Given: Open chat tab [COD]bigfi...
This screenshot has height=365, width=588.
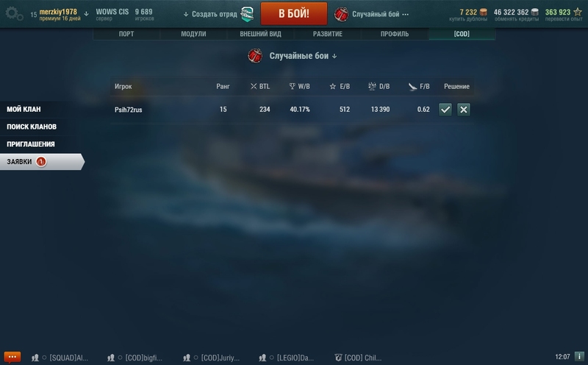Looking at the screenshot, I should [x=135, y=358].
